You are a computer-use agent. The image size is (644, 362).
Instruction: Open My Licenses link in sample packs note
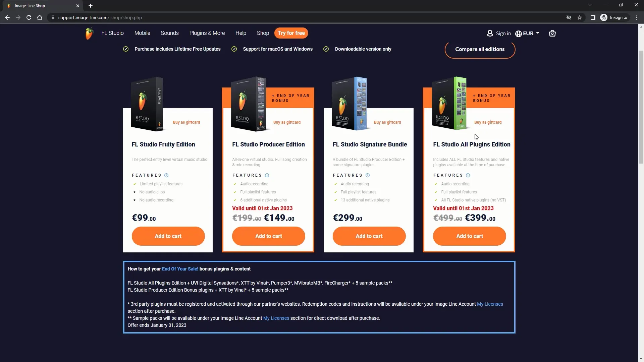[276, 318]
